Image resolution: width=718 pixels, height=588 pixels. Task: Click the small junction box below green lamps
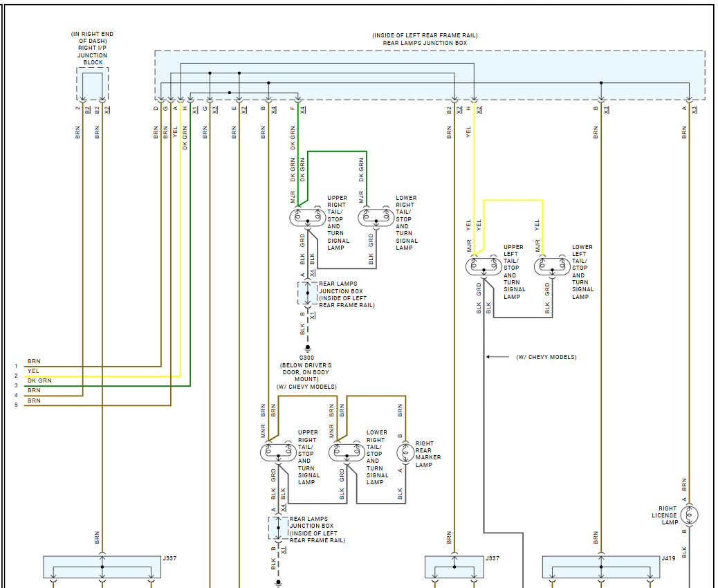tap(308, 293)
